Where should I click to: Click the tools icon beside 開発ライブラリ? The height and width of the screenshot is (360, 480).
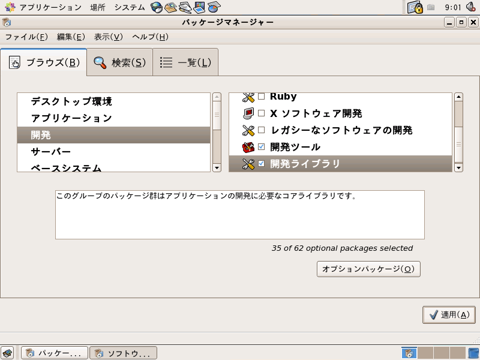coord(248,164)
